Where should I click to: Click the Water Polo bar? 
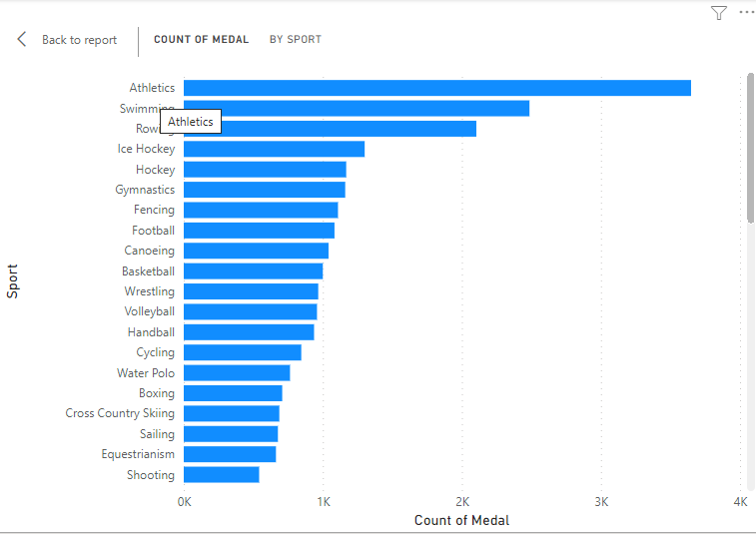click(237, 373)
